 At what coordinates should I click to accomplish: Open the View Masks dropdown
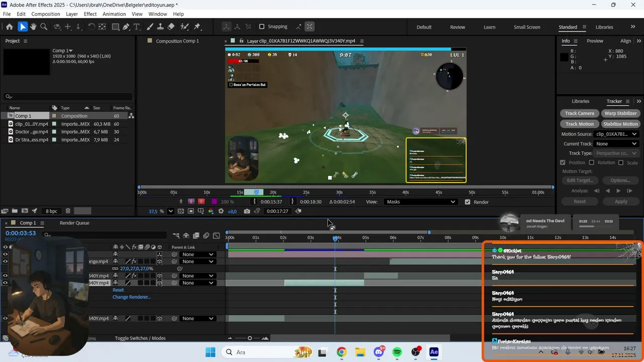click(421, 202)
